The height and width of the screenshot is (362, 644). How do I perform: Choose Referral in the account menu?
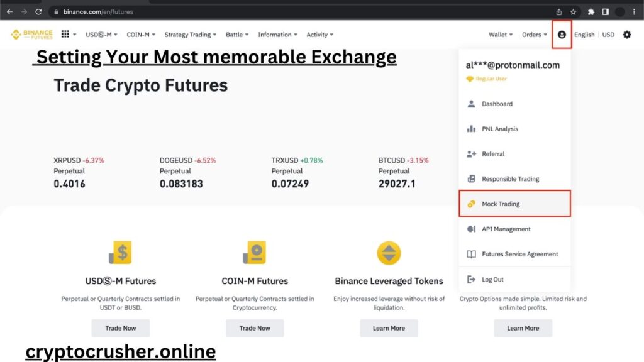[x=514, y=154]
